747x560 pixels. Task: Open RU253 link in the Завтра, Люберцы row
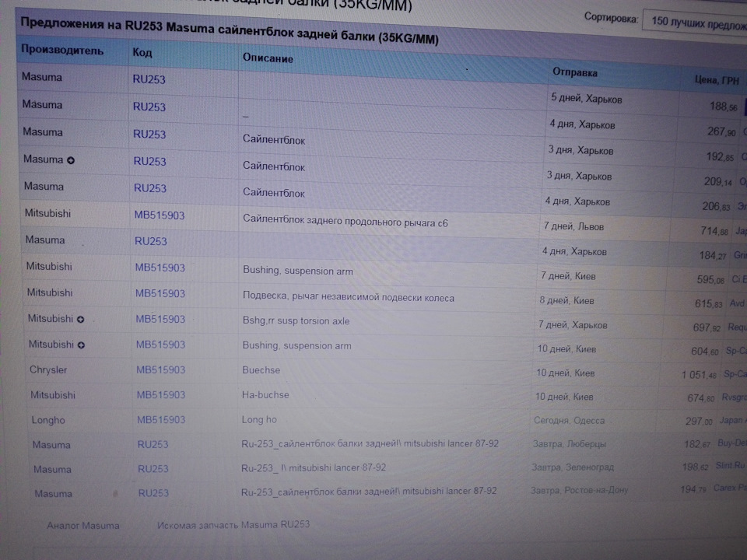153,445
